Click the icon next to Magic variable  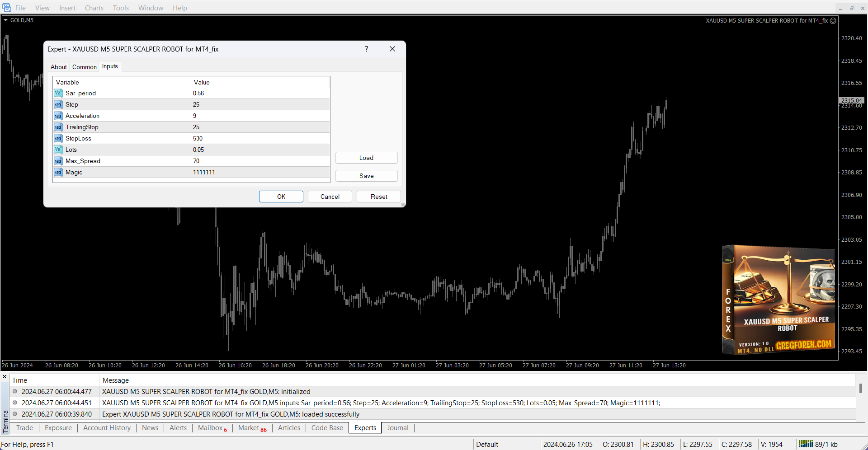pyautogui.click(x=58, y=172)
